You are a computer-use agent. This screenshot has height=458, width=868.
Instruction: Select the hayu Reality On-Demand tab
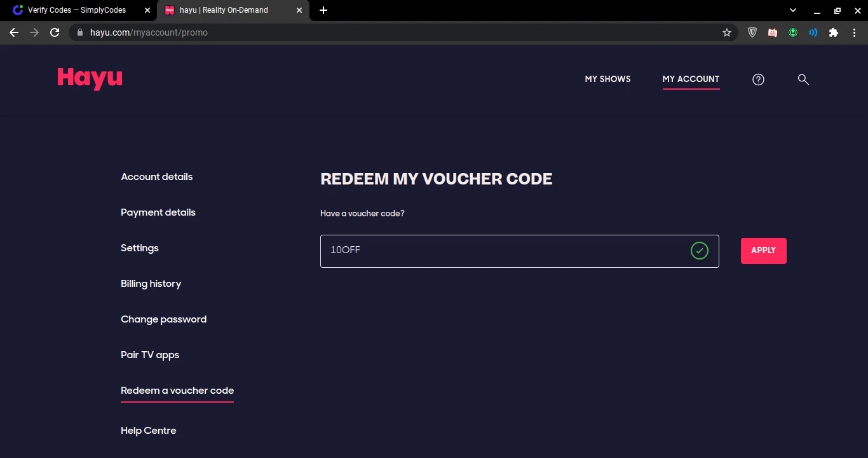233,10
